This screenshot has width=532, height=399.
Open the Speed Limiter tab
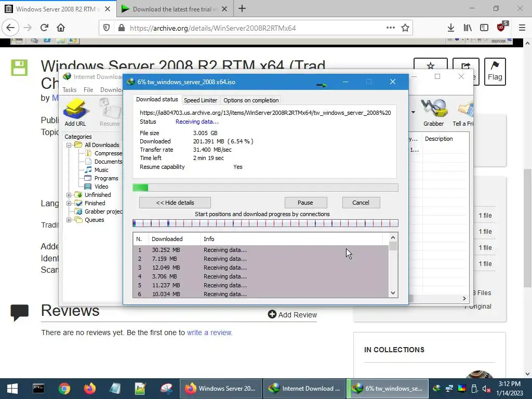click(200, 100)
